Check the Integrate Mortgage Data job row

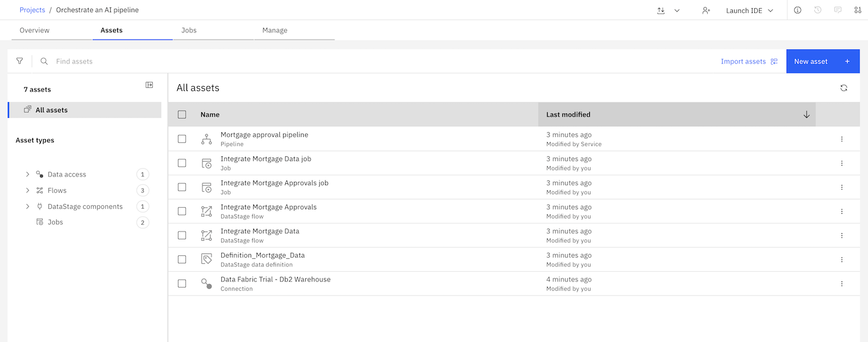tap(182, 163)
